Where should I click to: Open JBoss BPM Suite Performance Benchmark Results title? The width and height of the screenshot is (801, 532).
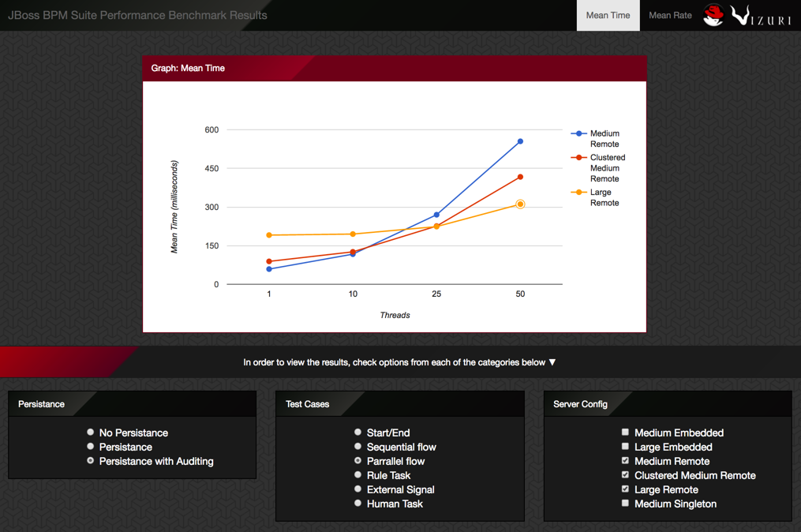[x=137, y=15]
